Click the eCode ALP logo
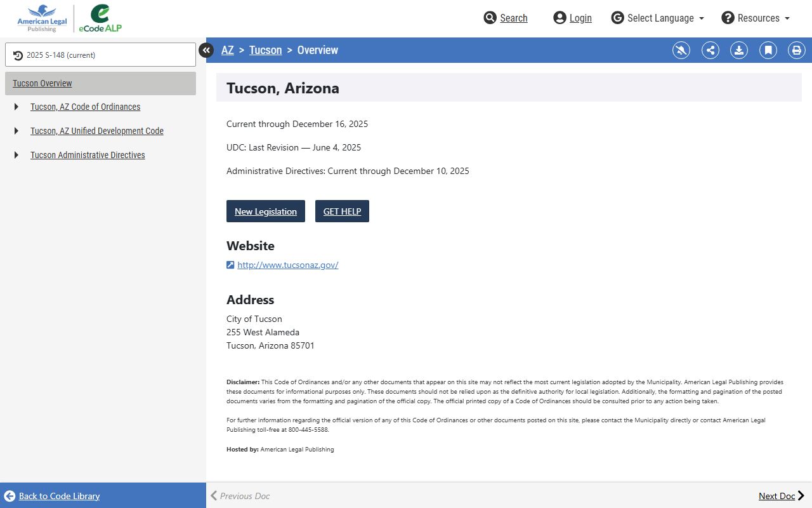 pyautogui.click(x=100, y=18)
